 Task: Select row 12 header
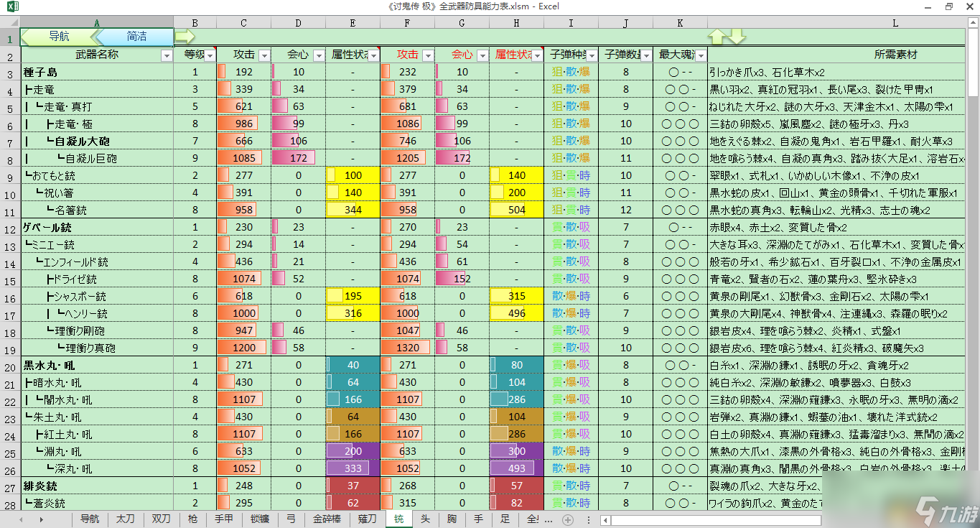point(10,228)
